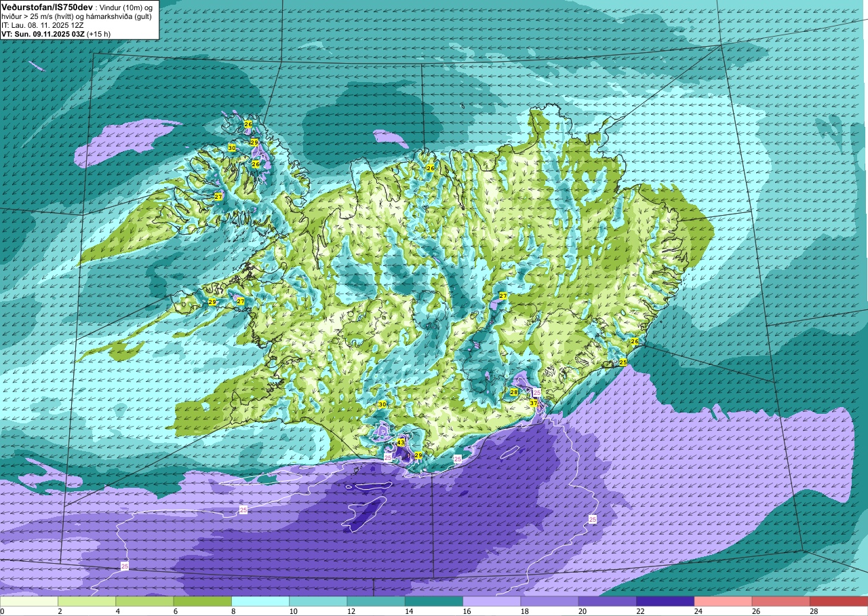Click the yellow gust label 43
Image resolution: width=868 pixels, height=616 pixels.
click(401, 442)
